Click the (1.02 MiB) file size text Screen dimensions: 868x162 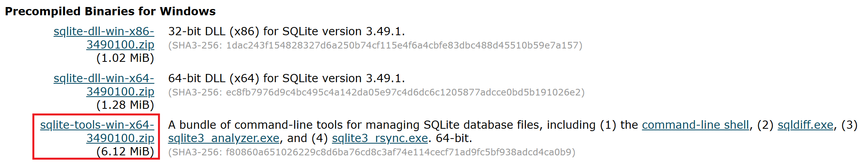125,58
